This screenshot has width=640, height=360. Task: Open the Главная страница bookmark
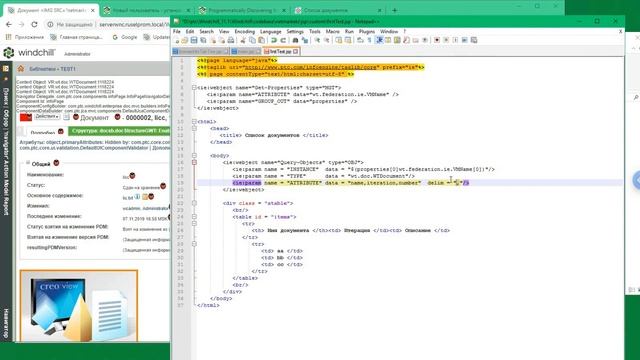point(76,37)
